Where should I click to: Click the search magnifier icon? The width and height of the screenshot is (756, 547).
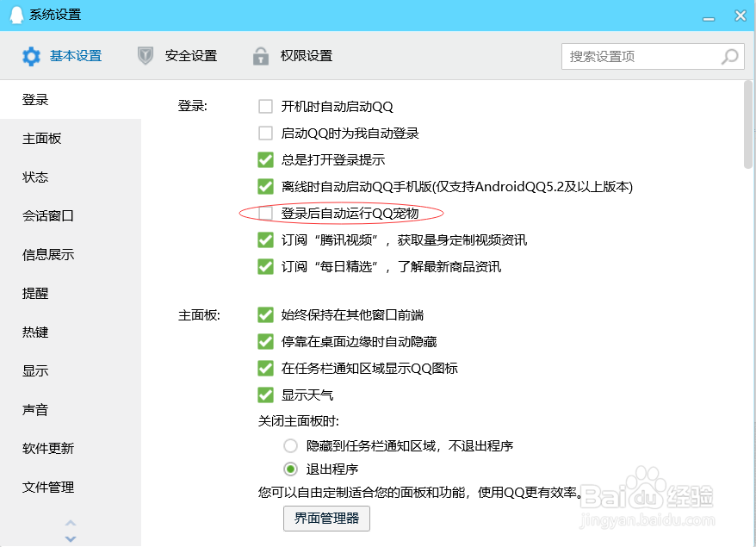point(728,56)
